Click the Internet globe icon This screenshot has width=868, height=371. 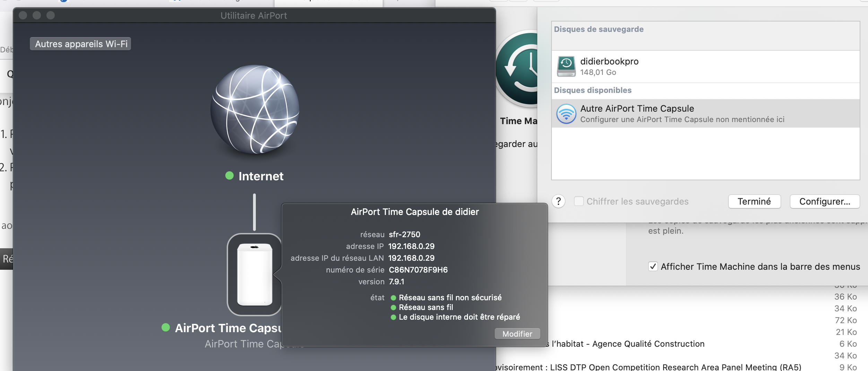coord(255,109)
